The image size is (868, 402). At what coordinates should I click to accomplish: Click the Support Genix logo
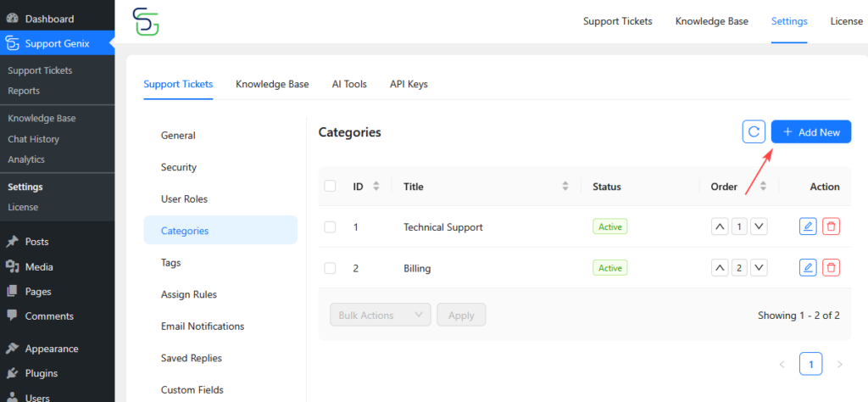coord(146,21)
